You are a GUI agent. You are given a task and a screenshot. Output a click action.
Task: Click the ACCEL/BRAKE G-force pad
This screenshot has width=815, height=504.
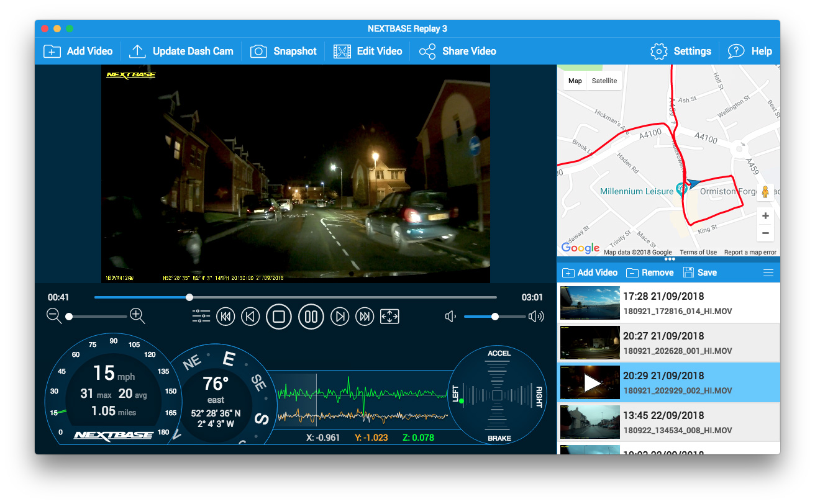click(x=498, y=395)
